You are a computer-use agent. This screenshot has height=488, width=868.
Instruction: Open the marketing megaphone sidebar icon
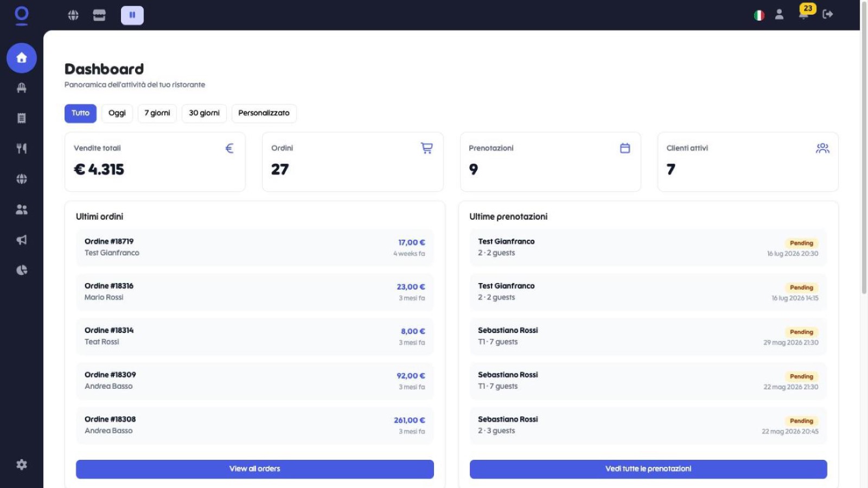coord(22,240)
